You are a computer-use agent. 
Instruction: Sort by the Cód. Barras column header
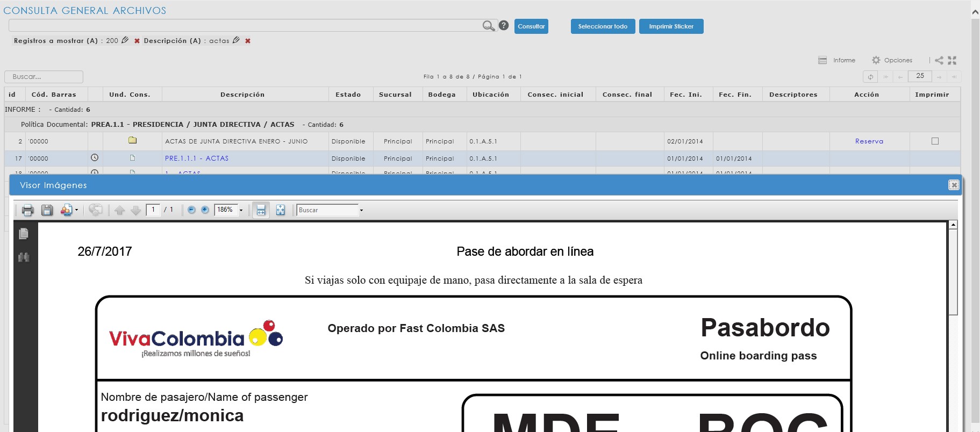56,95
